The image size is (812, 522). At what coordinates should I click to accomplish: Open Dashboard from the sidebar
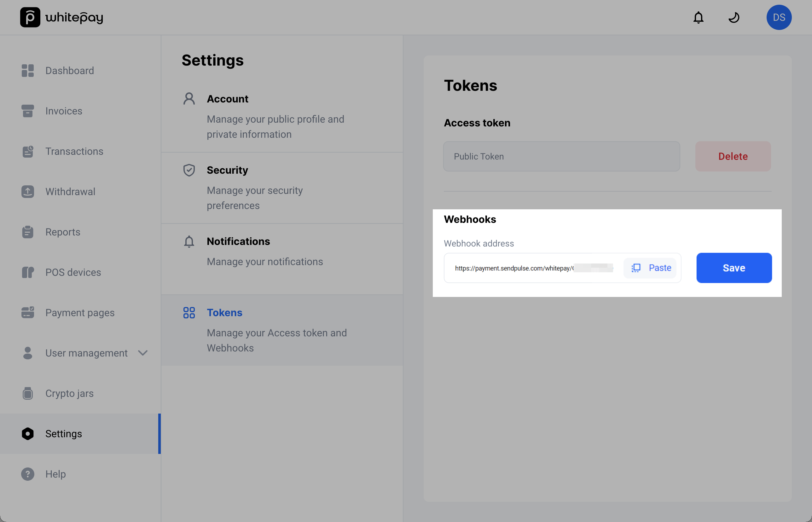(69, 71)
